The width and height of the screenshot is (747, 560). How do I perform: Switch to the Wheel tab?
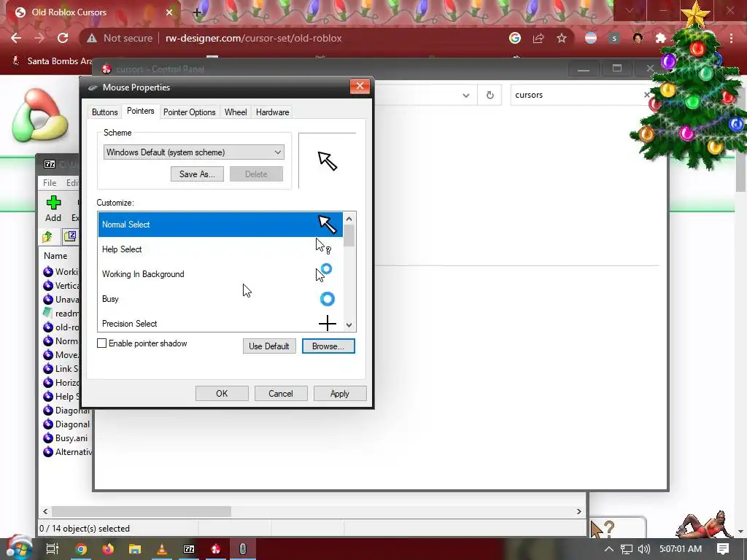pyautogui.click(x=236, y=112)
